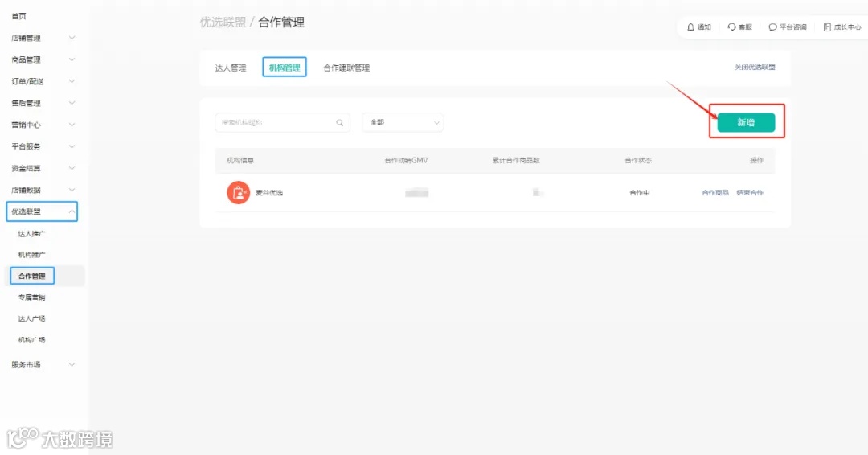Switch to the 合作建联管理 tab
The height and width of the screenshot is (455, 868).
[346, 68]
